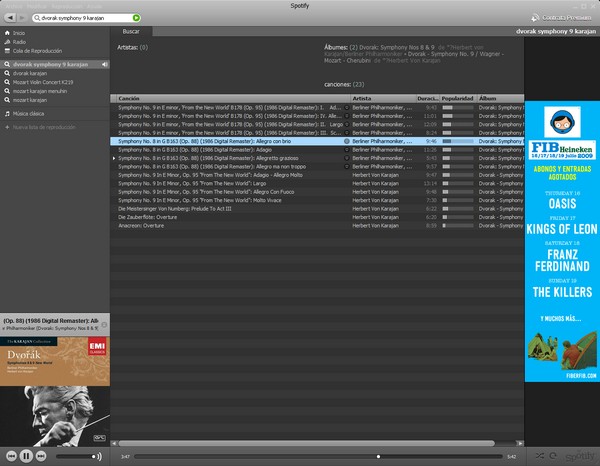Click the scroll-left arrow of the horizontal scrollbar
This screenshot has height=466, width=600.
click(x=114, y=443)
